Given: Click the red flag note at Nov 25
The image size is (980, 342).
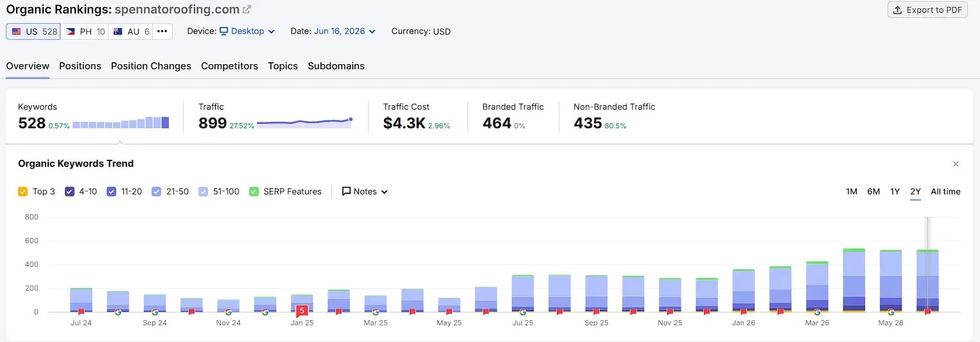Looking at the screenshot, I should pos(670,312).
